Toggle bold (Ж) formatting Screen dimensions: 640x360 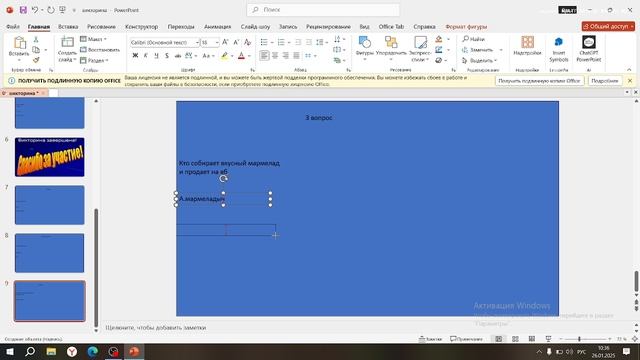(135, 56)
